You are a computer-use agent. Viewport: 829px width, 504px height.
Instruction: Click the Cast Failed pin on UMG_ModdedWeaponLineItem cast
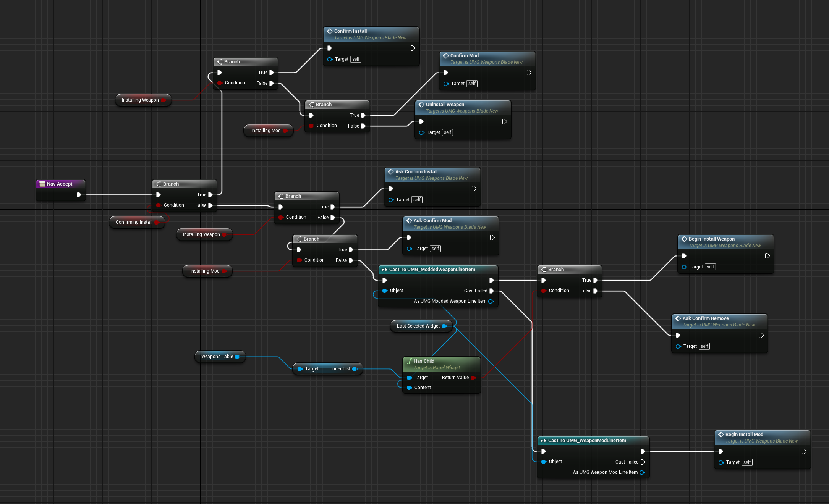492,291
